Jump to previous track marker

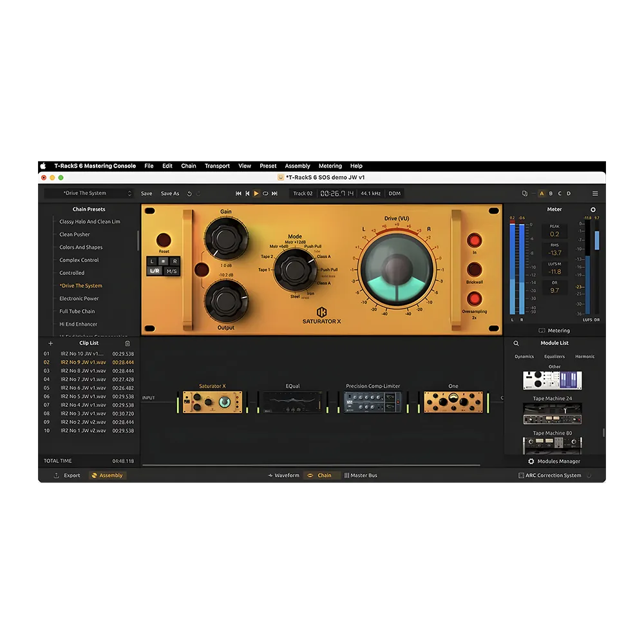247,193
